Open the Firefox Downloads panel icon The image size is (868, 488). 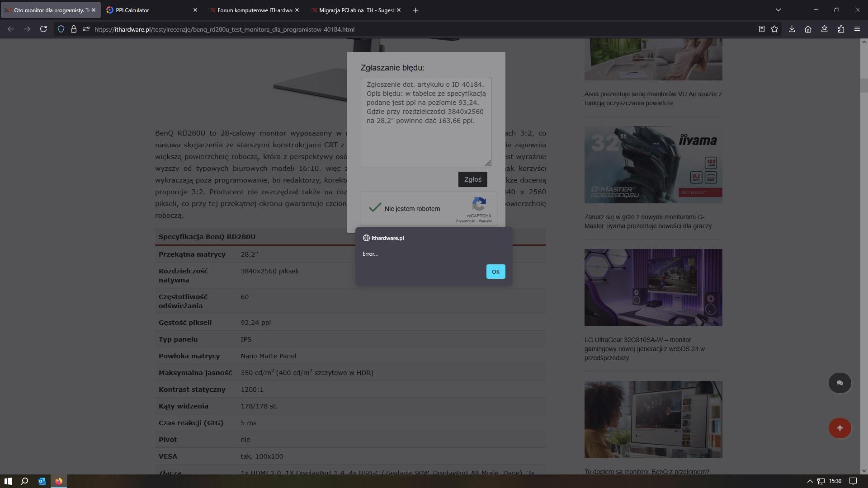coord(792,29)
